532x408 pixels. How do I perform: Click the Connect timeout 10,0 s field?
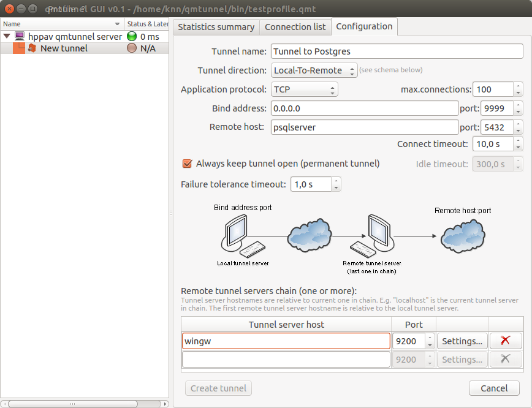click(493, 144)
